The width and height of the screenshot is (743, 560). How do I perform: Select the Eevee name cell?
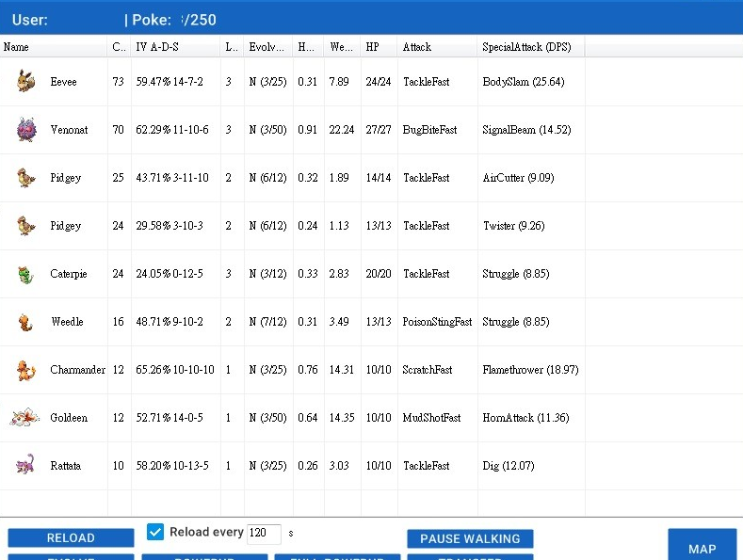coord(63,82)
